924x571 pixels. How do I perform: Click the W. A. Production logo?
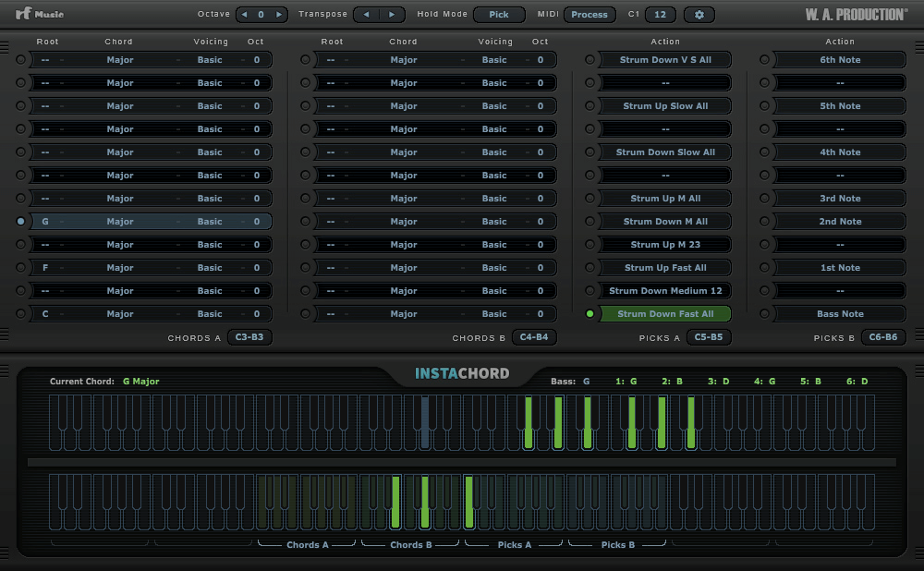coord(856,15)
